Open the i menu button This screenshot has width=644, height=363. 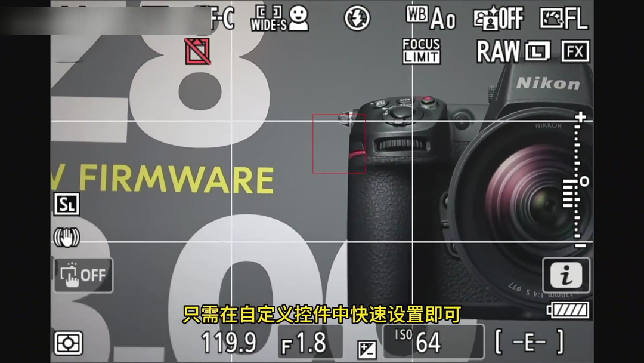(566, 275)
